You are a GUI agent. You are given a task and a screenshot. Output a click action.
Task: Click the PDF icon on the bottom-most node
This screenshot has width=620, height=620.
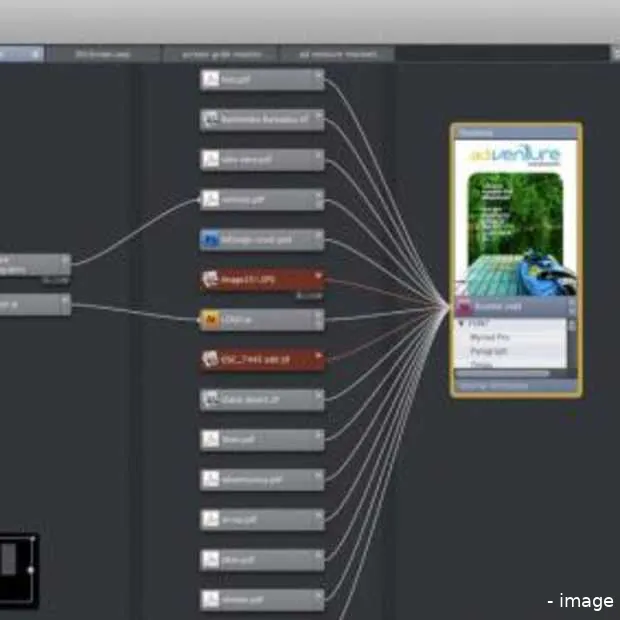coord(211,599)
